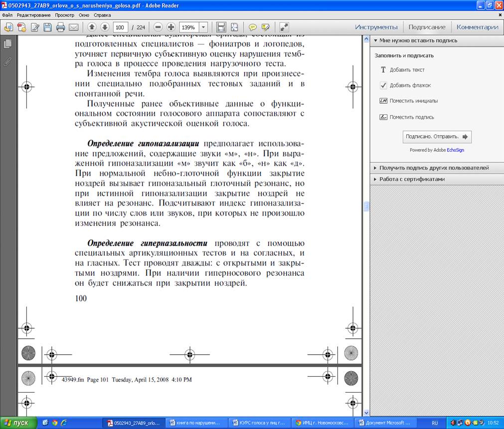This screenshot has width=504, height=429.
Task: Switch to the 'Комментарии' pane tab
Action: click(477, 27)
